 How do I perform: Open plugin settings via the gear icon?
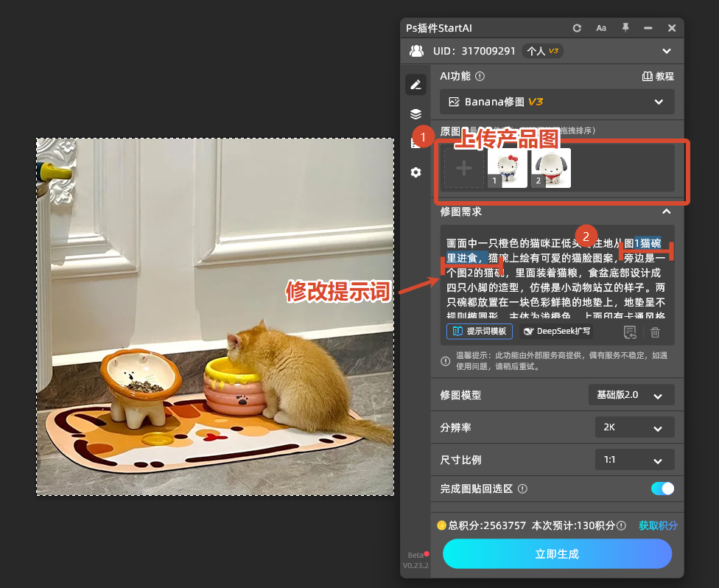click(x=415, y=172)
